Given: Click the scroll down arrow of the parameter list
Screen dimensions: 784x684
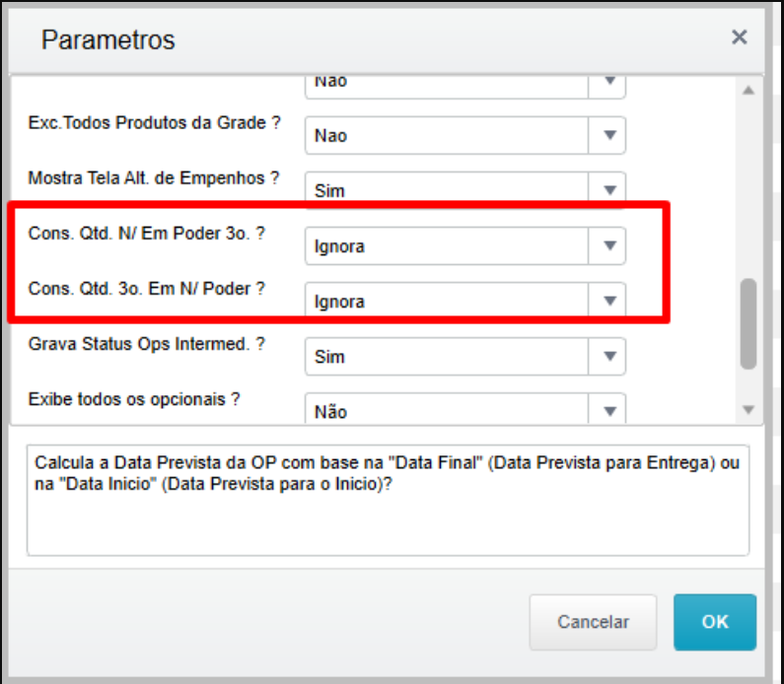Looking at the screenshot, I should [748, 410].
